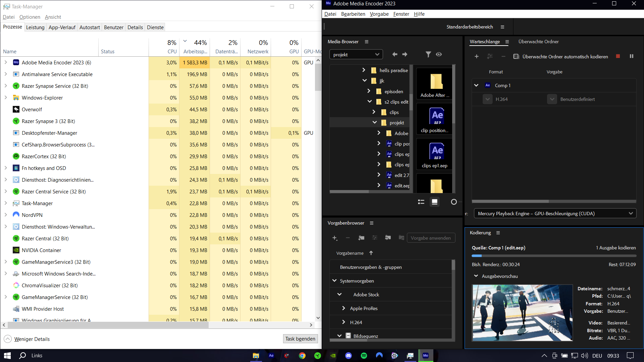644x362 pixels.
Task: Open the Benutzerdefiniert preset dropdown
Action: tap(552, 99)
